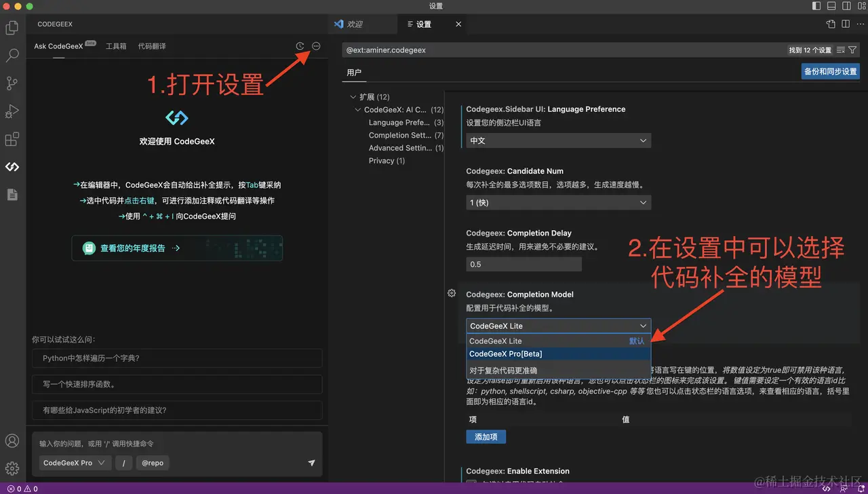Image resolution: width=868 pixels, height=494 pixels.
Task: Select Language Prefe... in the settings tree
Action: click(x=406, y=123)
